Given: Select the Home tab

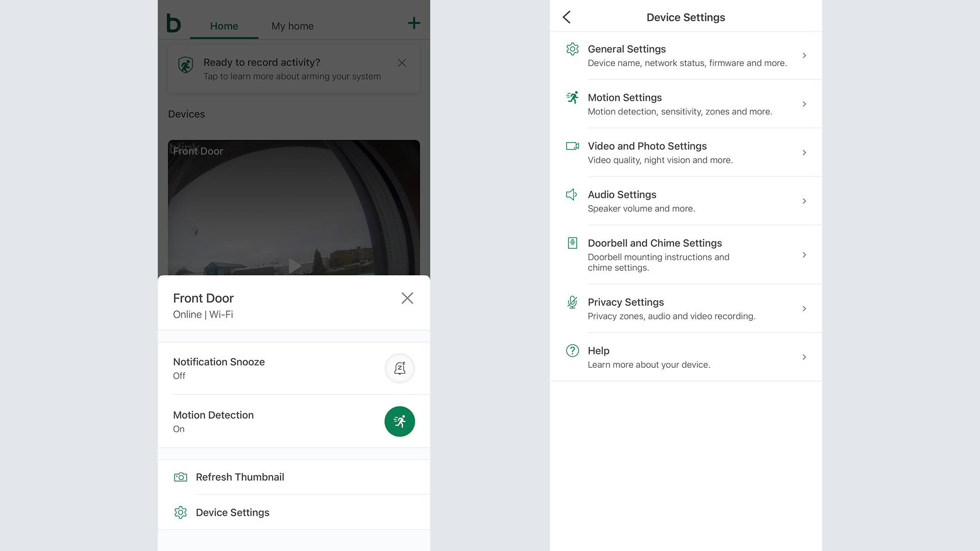Looking at the screenshot, I should pyautogui.click(x=224, y=26).
